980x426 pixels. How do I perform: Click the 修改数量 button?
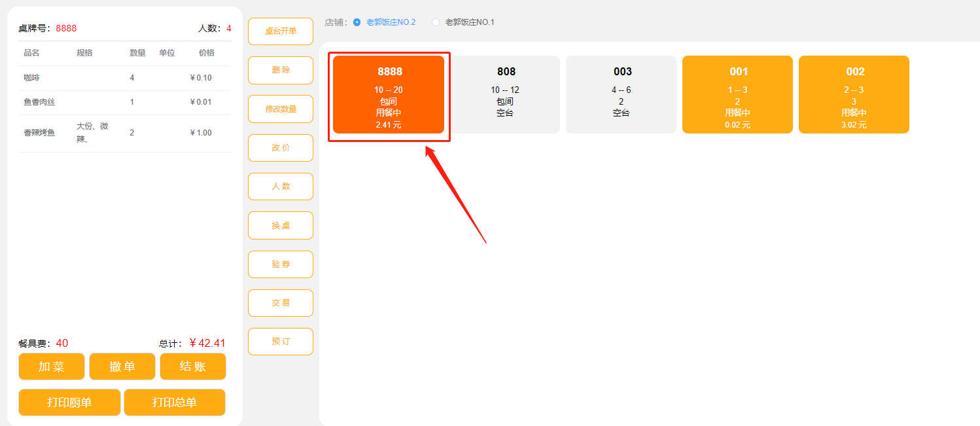click(x=281, y=109)
